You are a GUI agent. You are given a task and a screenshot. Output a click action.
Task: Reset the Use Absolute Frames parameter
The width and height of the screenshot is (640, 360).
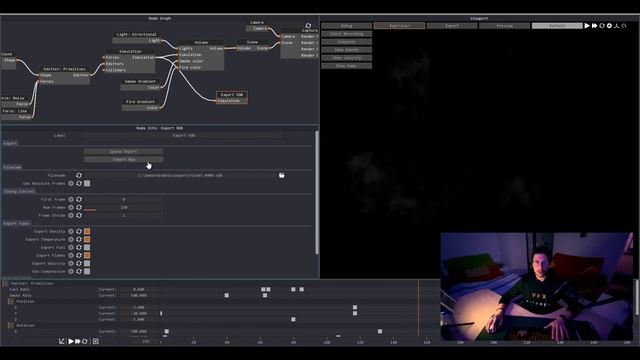pyautogui.click(x=79, y=184)
